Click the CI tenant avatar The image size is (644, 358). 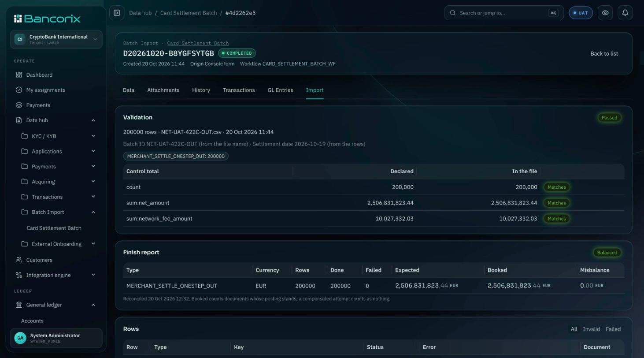tap(20, 39)
